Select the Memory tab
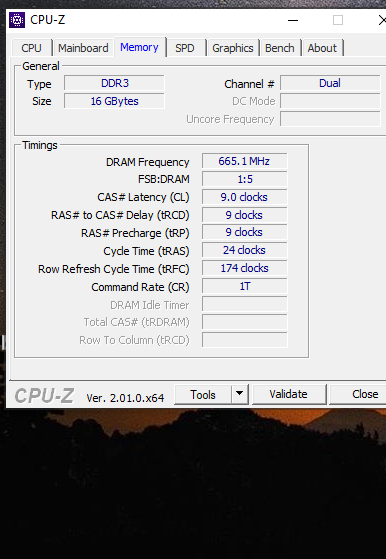 [x=139, y=47]
